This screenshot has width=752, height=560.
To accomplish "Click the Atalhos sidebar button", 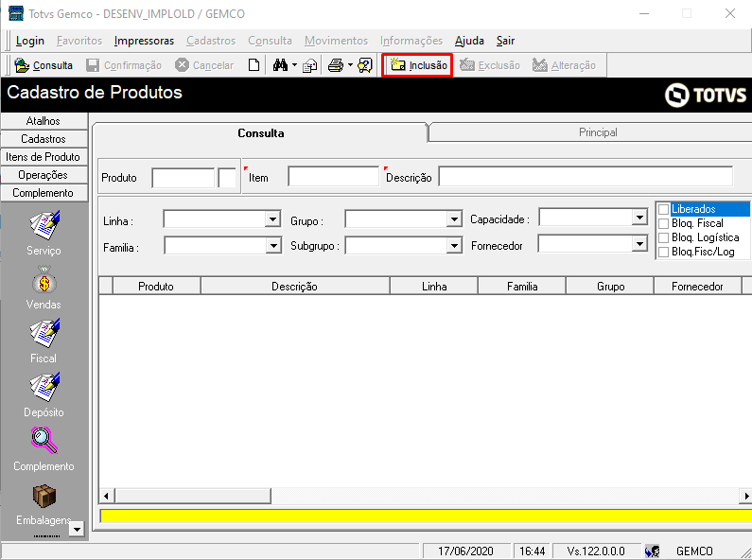I will tap(44, 121).
